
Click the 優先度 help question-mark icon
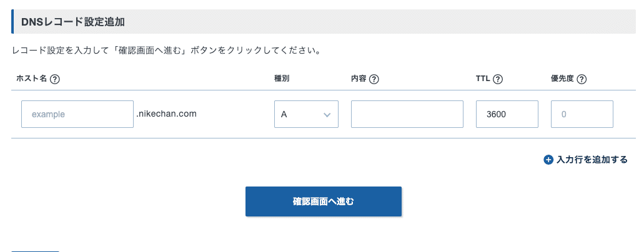pyautogui.click(x=582, y=79)
